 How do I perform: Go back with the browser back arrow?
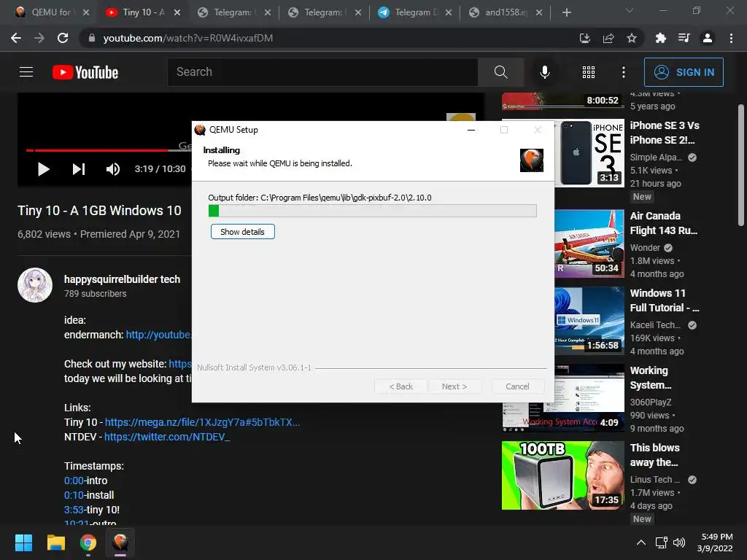[x=16, y=38]
